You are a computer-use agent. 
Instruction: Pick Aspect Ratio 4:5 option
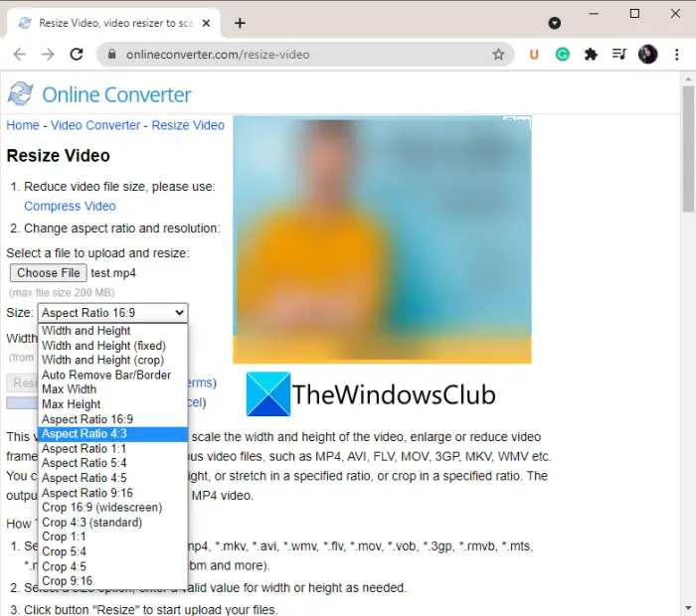tap(112, 478)
